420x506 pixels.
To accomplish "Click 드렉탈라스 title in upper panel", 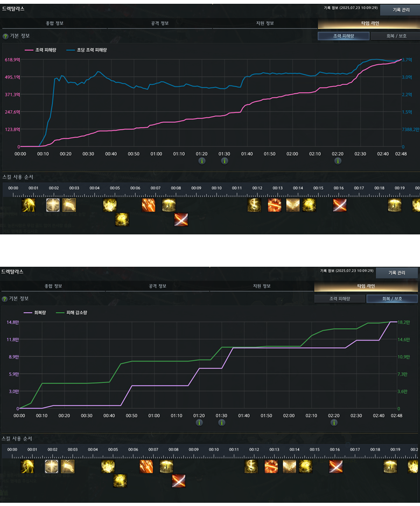I will tap(13, 9).
